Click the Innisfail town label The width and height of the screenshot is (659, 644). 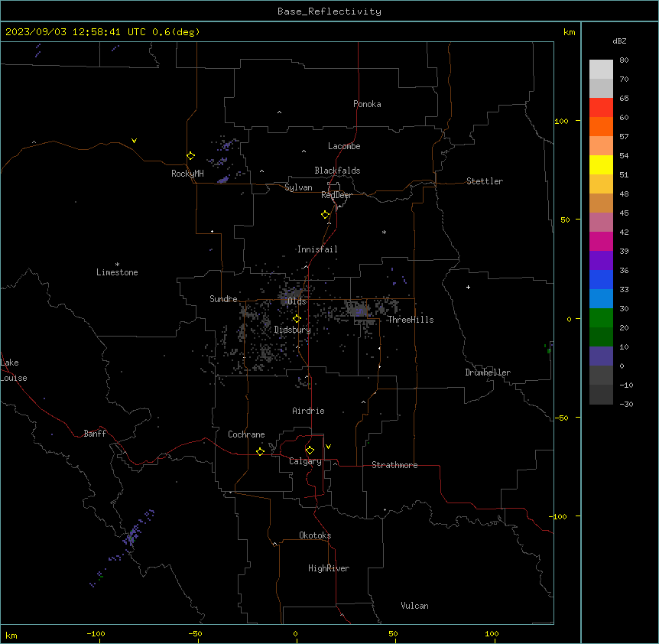(x=317, y=249)
